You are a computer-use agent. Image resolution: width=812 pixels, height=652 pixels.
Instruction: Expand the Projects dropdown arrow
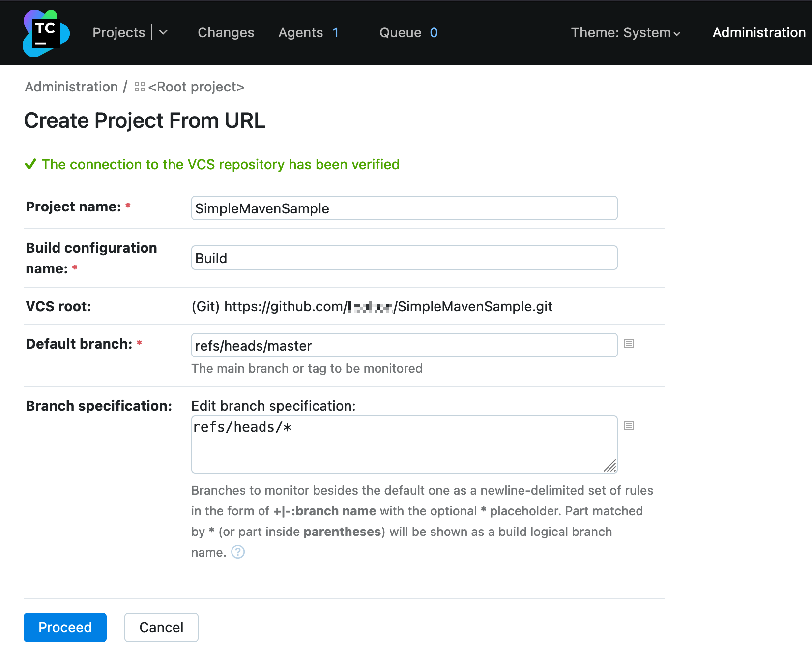coord(164,33)
